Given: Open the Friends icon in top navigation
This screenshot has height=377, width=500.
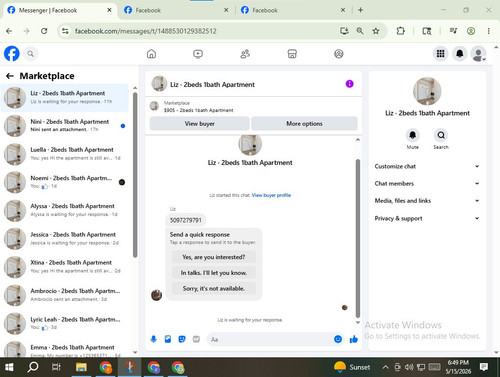Looking at the screenshot, I should [x=245, y=54].
